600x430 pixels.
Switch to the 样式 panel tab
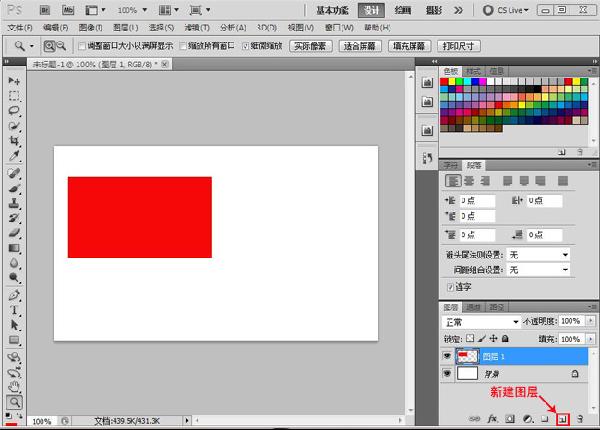click(473, 71)
